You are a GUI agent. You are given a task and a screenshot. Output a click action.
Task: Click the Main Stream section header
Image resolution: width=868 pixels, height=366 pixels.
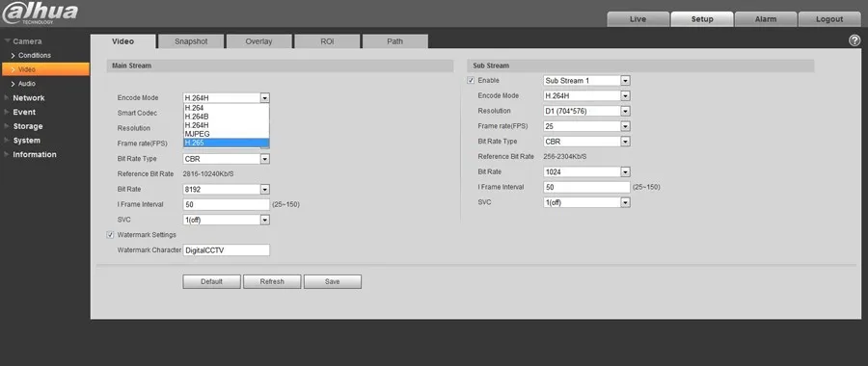pos(280,65)
